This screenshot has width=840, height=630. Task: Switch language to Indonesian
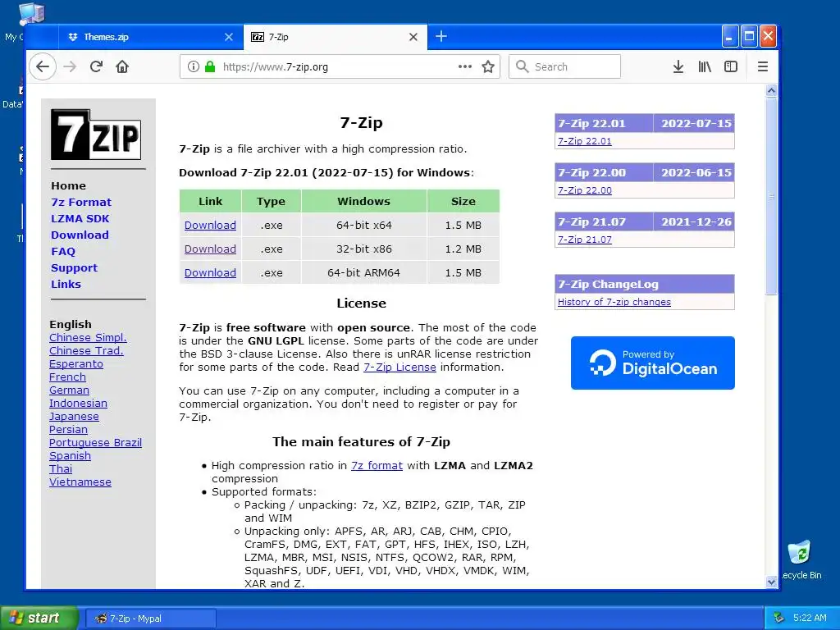click(78, 403)
